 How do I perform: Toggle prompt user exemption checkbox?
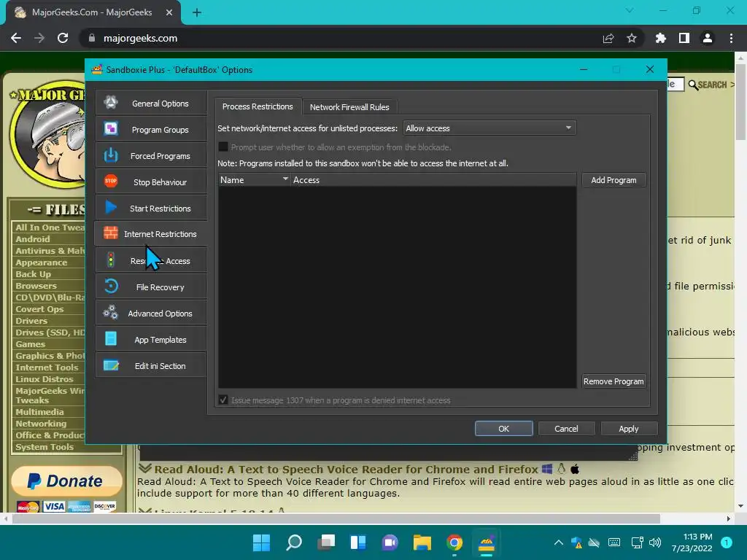(223, 147)
